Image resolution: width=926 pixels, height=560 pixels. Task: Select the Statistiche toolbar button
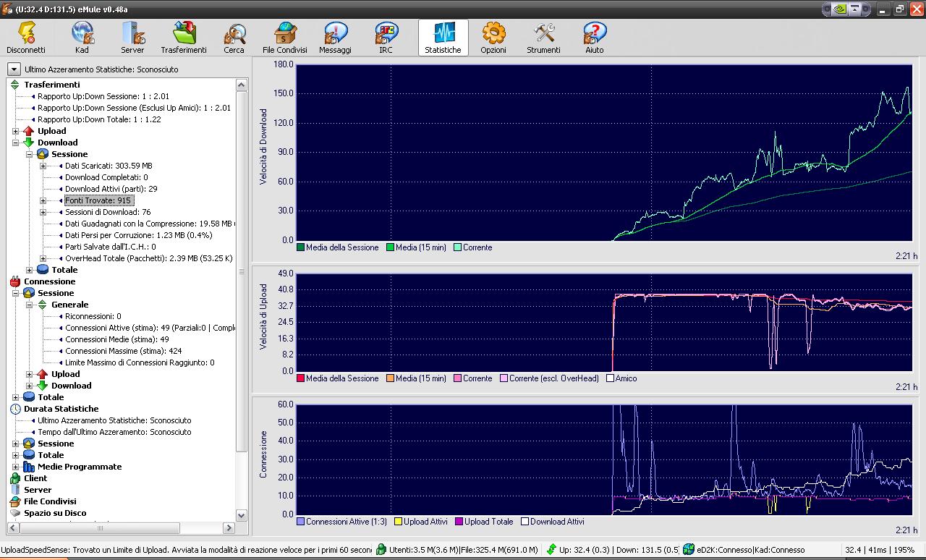443,38
